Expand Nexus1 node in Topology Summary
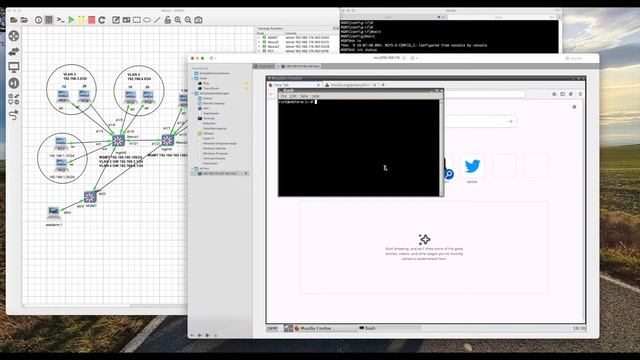The width and height of the screenshot is (640, 360). pyautogui.click(x=259, y=42)
